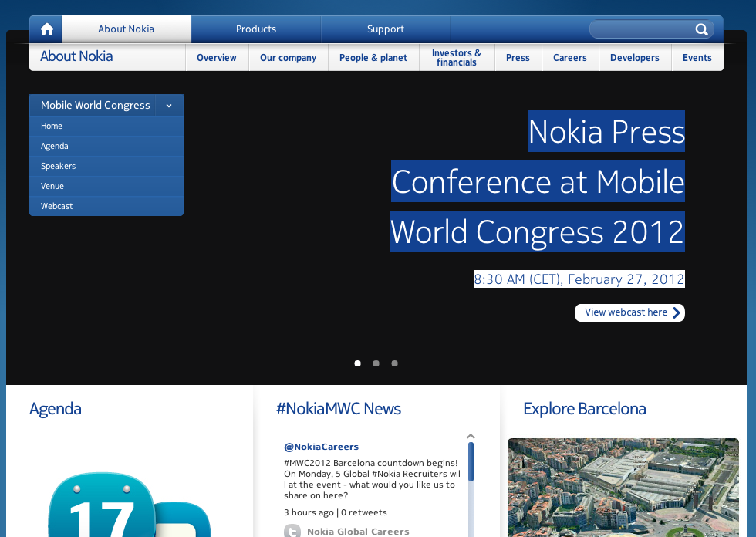Expand the Mobile World Congress dropdown chevron

(x=169, y=106)
